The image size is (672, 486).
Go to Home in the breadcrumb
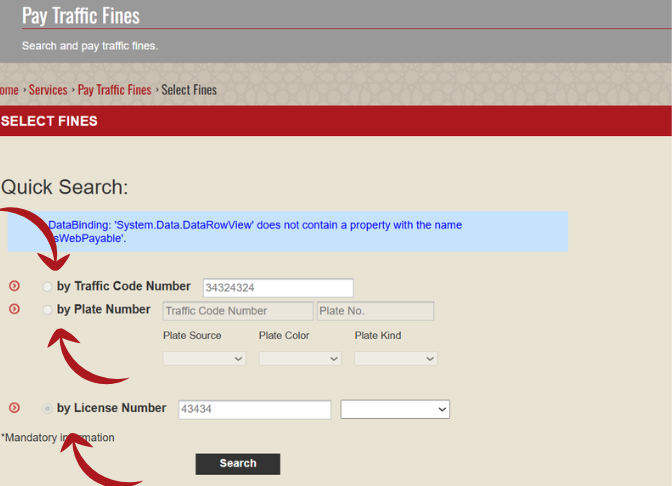tap(9, 90)
